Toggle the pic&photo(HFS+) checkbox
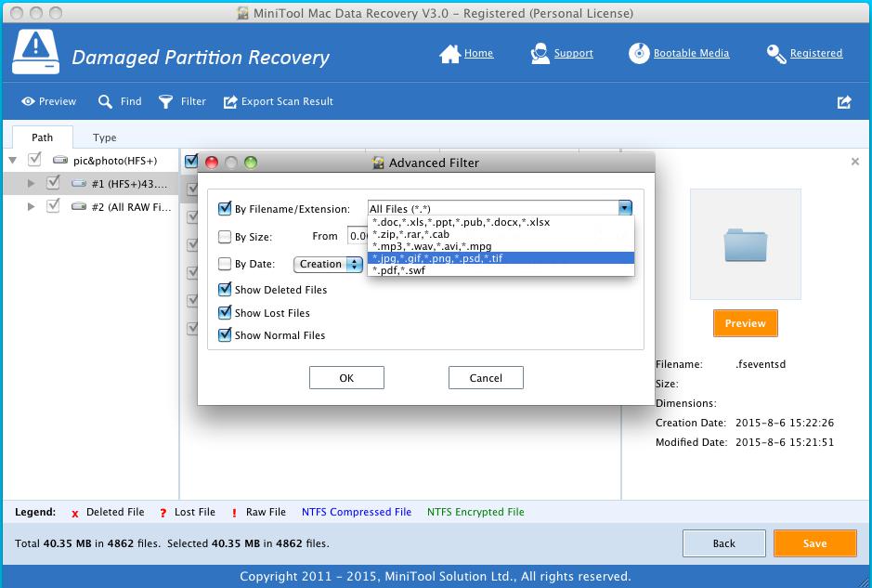This screenshot has width=872, height=588. coord(34,160)
